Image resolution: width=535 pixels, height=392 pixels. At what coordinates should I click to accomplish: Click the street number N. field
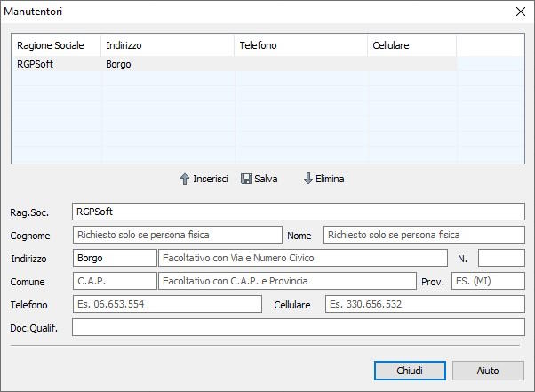click(x=501, y=258)
